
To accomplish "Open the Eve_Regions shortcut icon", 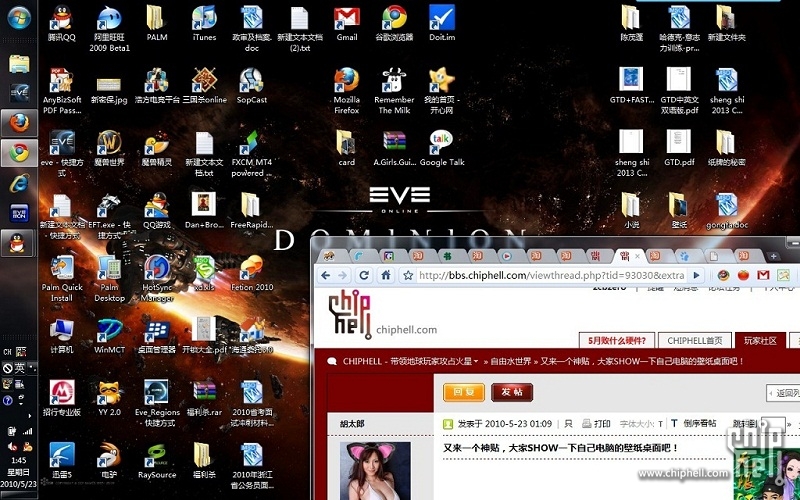I will point(157,403).
